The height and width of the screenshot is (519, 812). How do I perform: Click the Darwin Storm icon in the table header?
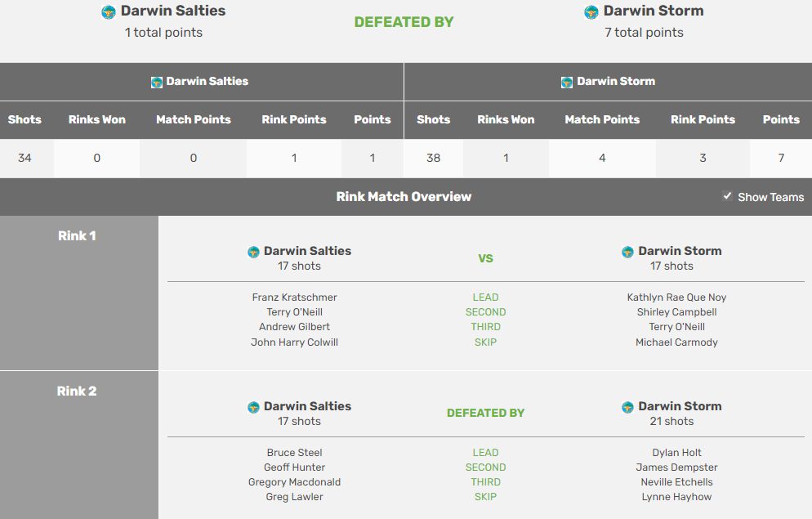coord(567,82)
